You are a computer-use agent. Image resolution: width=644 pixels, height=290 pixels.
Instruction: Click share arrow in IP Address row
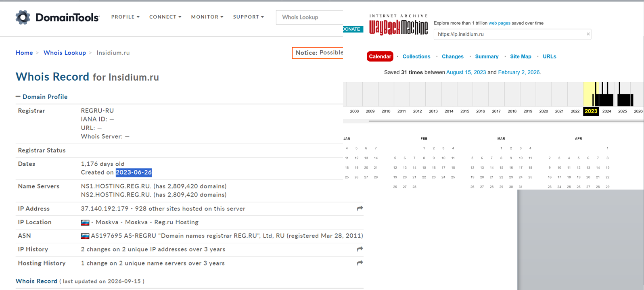pyautogui.click(x=360, y=209)
